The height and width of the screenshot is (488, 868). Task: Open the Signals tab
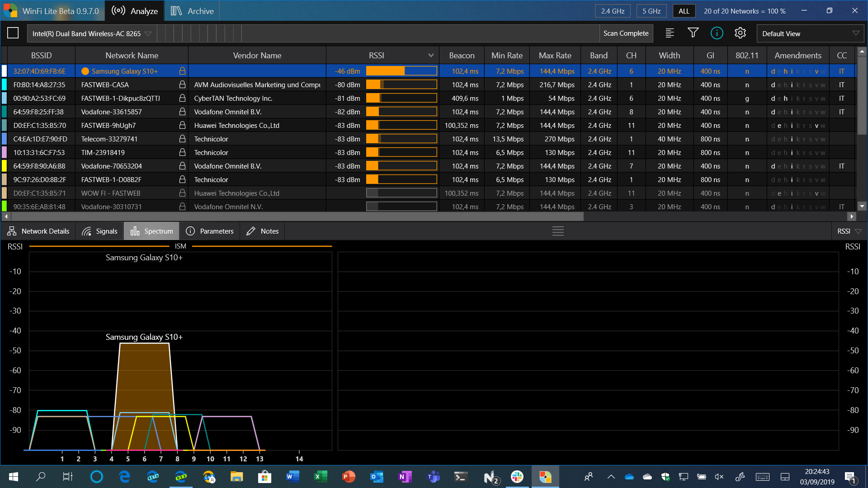click(x=99, y=231)
